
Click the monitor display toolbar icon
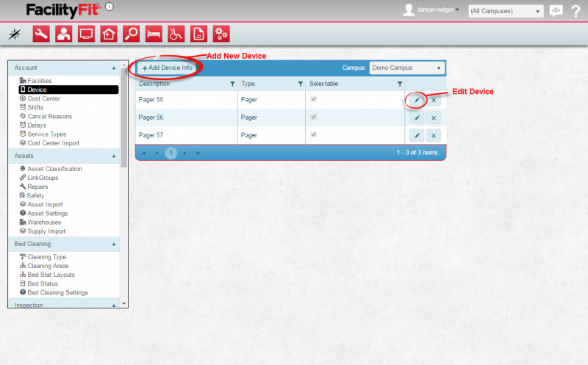pos(86,34)
